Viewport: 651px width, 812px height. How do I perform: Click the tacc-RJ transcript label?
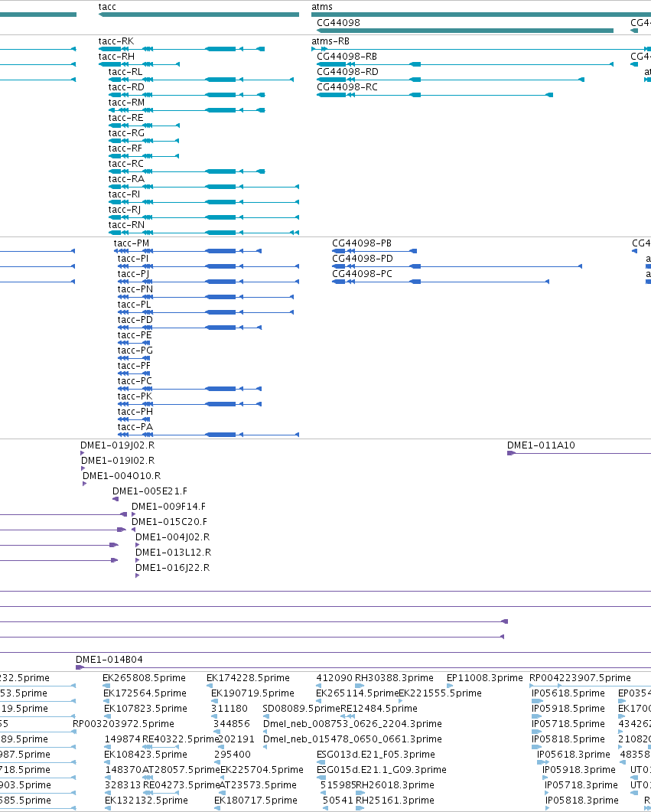tap(125, 209)
